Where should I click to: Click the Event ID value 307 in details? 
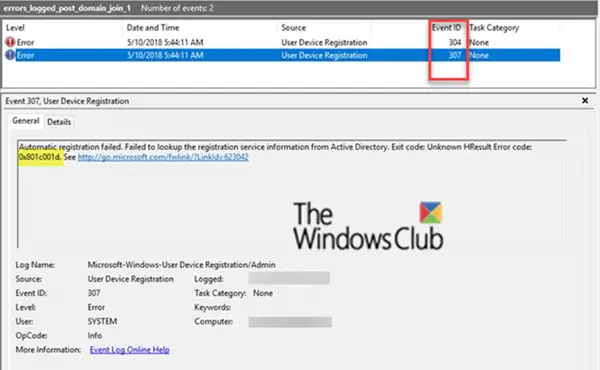point(94,293)
